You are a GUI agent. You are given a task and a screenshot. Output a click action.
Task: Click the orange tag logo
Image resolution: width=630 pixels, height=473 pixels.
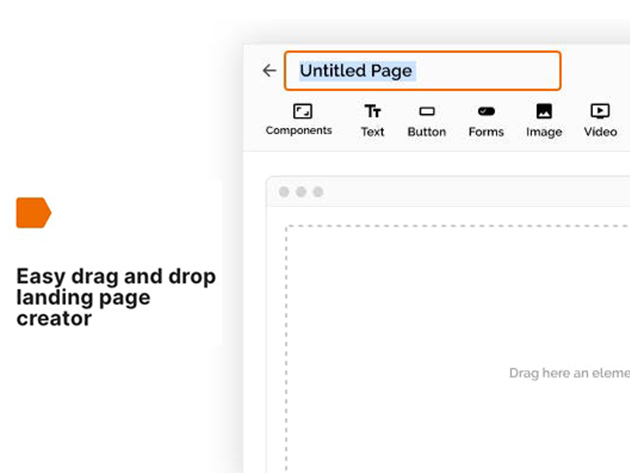click(x=34, y=213)
